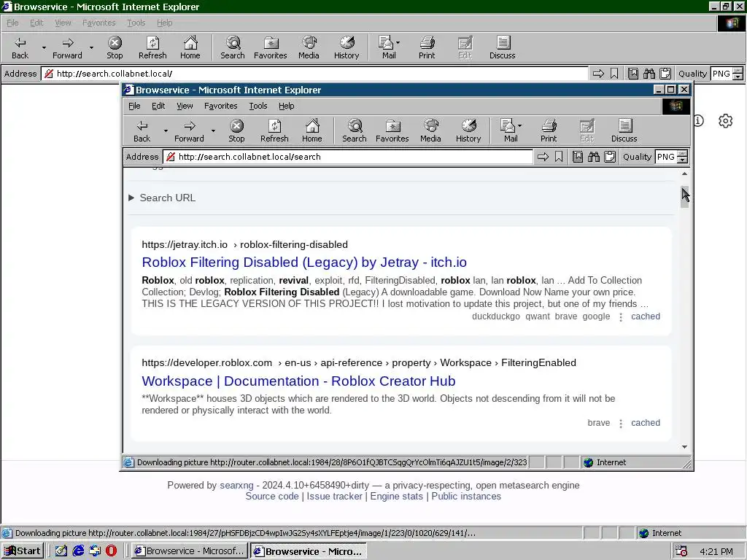Click Back in the outer browser window
This screenshot has height=560, width=747.
pos(20,47)
